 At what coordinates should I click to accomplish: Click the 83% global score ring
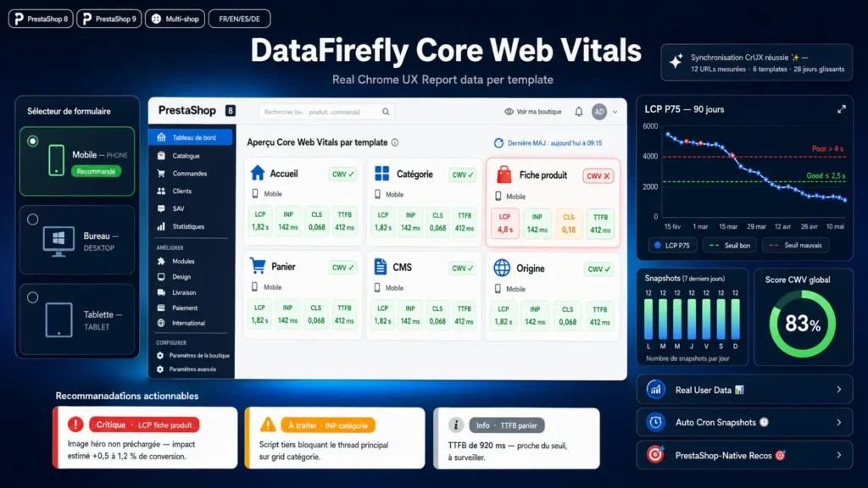tap(802, 324)
